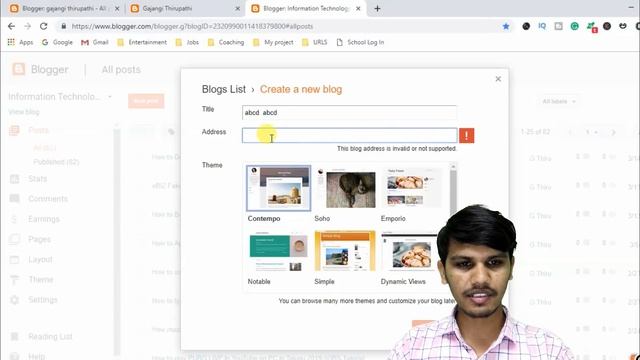Viewport: 640px width, 360px height.
Task: Open the Apps grid shortcut
Action: click(20, 42)
